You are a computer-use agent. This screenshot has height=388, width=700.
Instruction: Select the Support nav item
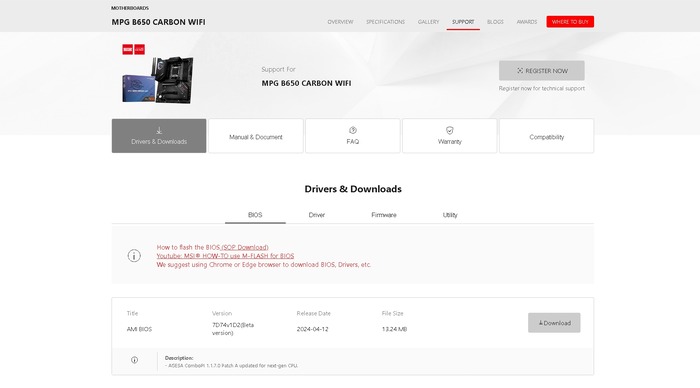(x=463, y=22)
